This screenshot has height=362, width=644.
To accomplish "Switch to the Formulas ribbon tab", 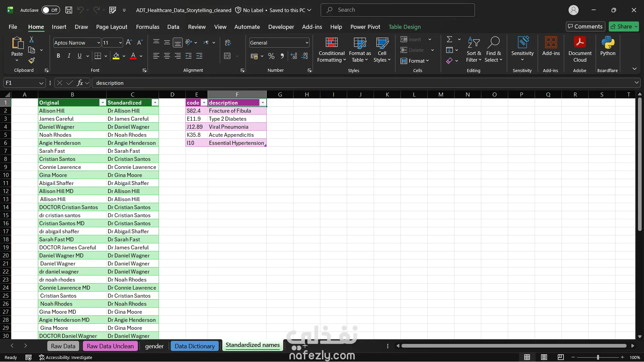I will click(x=148, y=27).
